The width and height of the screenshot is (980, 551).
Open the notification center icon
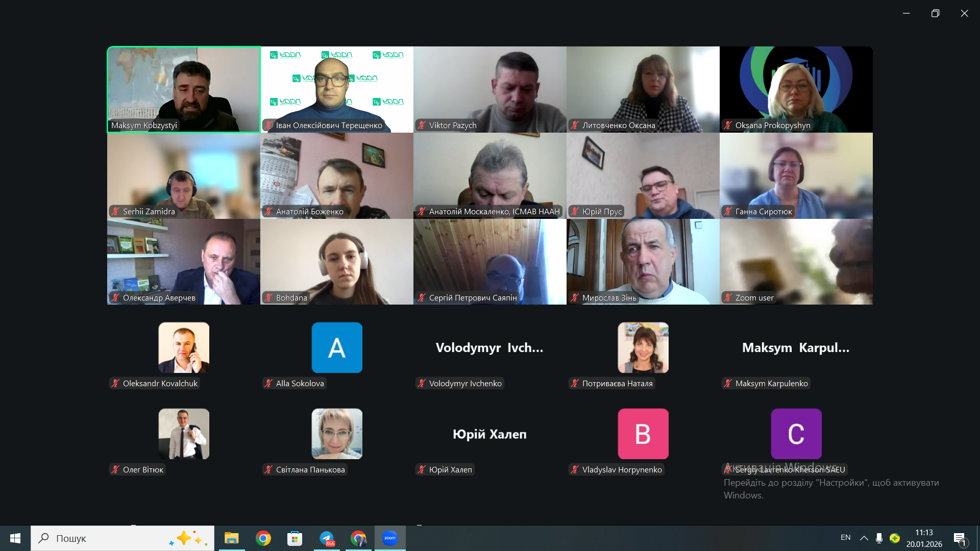pyautogui.click(x=960, y=538)
